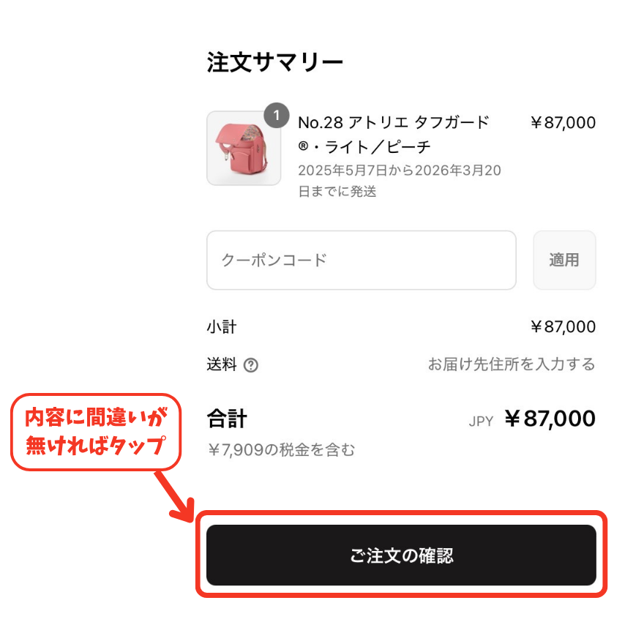Click the JPY currency indicator
The image size is (644, 644).
click(481, 422)
